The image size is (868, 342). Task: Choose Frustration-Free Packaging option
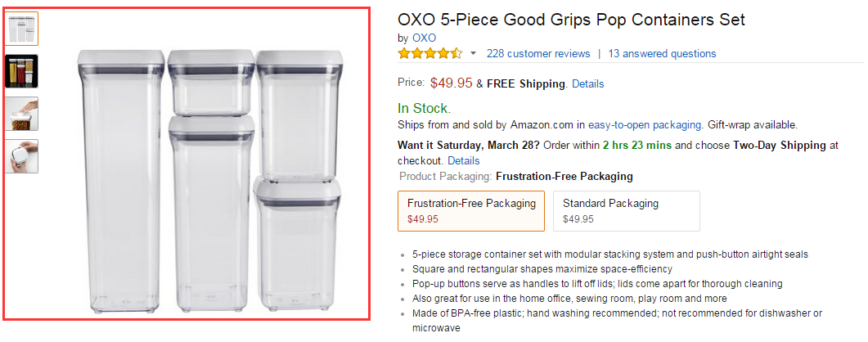click(471, 211)
